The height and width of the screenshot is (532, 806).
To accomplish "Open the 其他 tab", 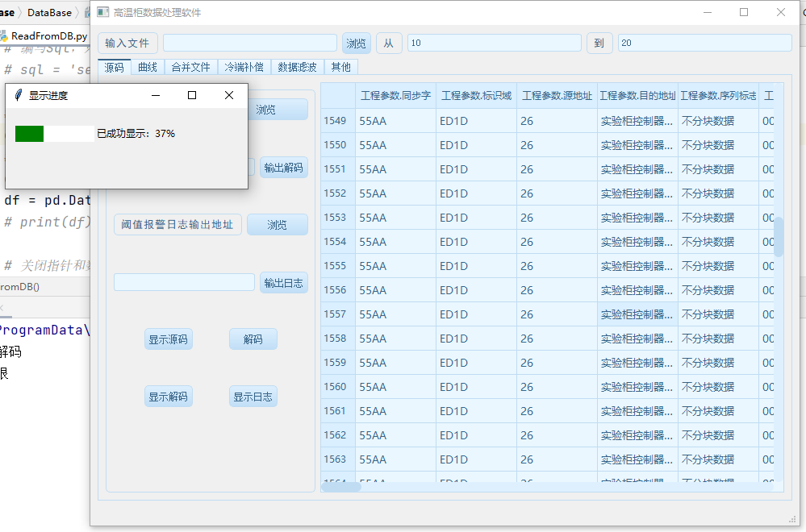I will 340,67.
